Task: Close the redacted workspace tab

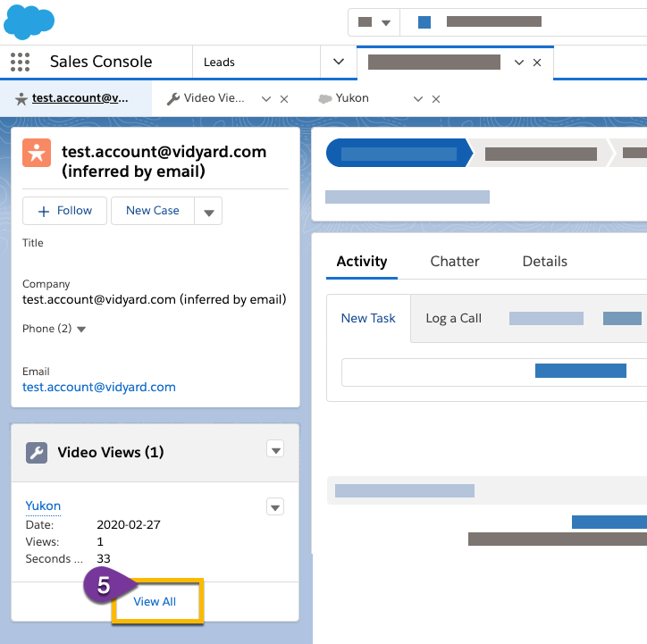Action: tap(537, 63)
